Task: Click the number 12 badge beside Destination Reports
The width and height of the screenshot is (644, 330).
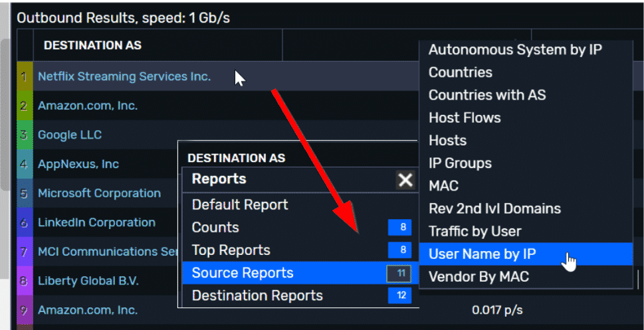Action: point(399,295)
